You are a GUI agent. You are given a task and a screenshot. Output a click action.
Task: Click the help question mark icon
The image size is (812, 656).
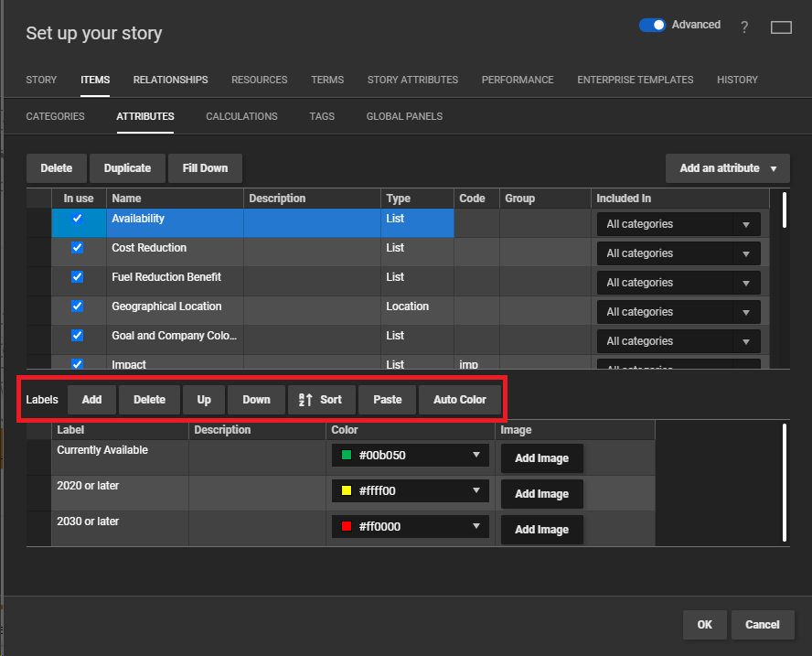744,27
